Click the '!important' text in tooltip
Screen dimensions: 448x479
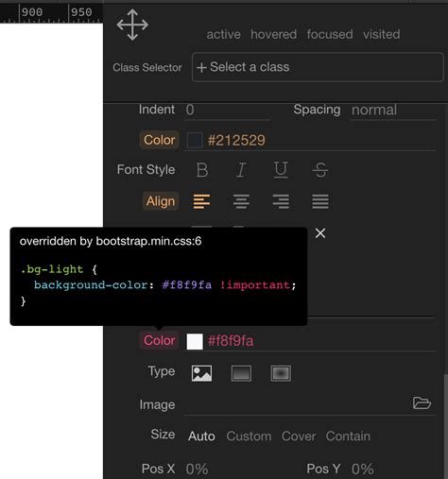[x=254, y=285]
